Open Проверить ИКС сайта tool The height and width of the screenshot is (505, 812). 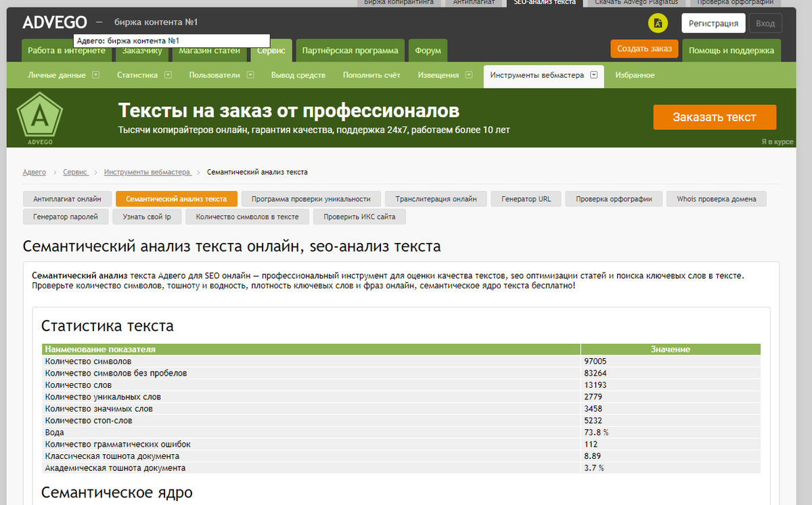(359, 217)
